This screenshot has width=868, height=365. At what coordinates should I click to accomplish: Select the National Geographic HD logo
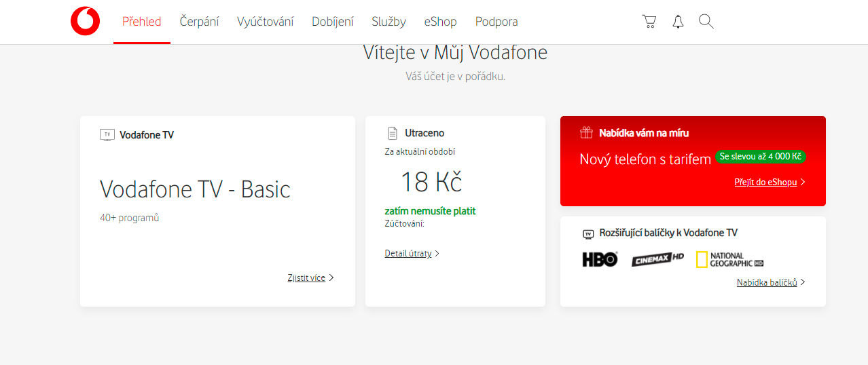point(729,259)
